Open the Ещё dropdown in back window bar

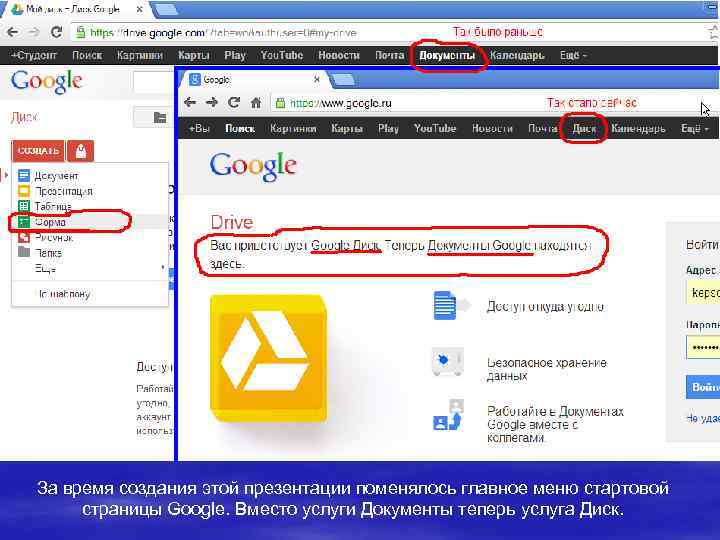click(x=573, y=56)
